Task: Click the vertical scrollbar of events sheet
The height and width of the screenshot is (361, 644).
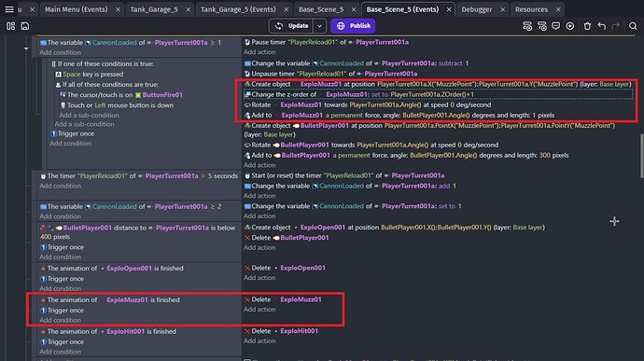Action: [641, 156]
